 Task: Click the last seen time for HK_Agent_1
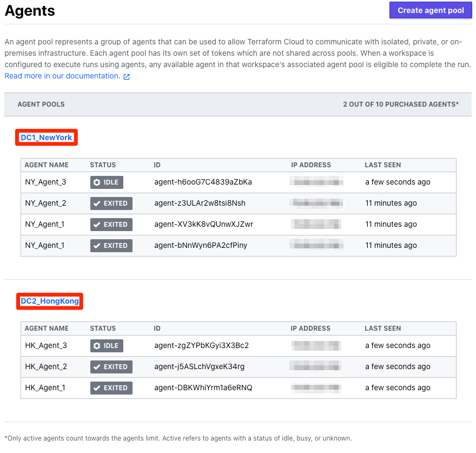pos(398,388)
